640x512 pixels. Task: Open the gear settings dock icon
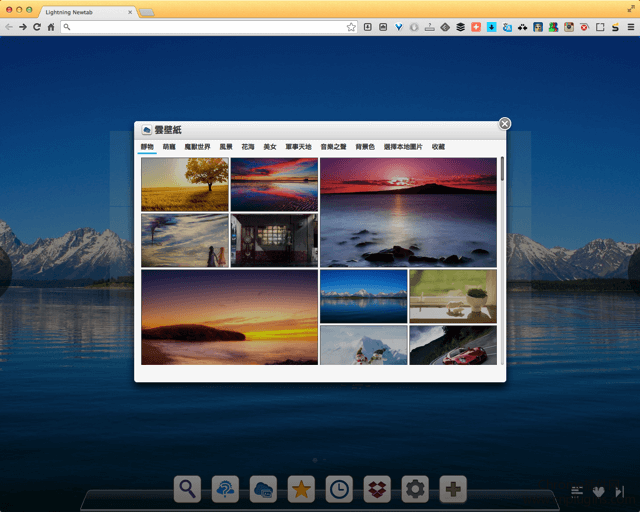pyautogui.click(x=415, y=489)
